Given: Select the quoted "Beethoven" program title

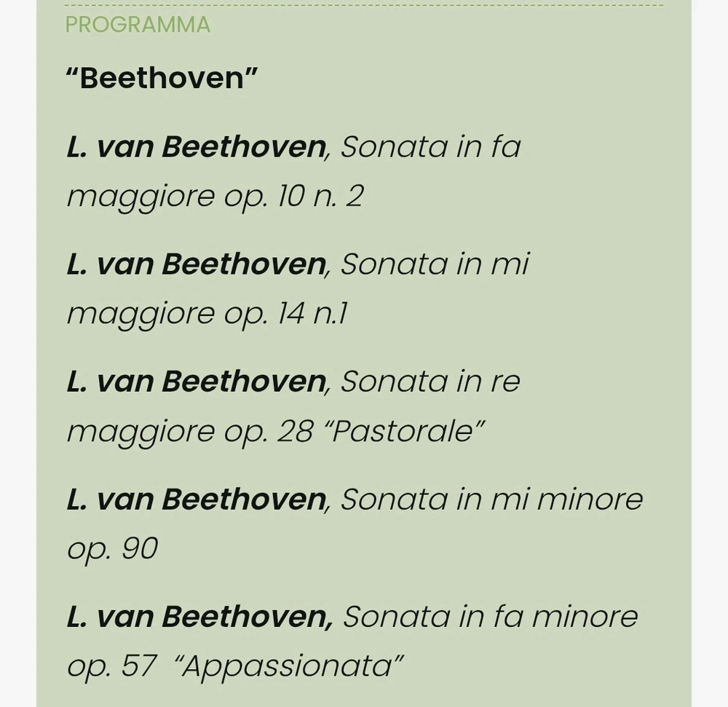Looking at the screenshot, I should point(162,78).
